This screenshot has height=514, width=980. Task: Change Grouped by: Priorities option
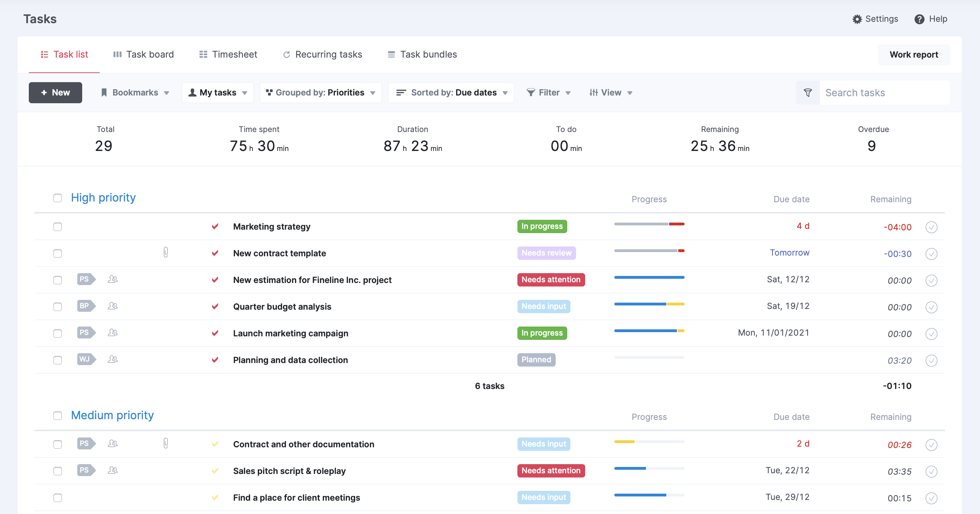click(320, 92)
